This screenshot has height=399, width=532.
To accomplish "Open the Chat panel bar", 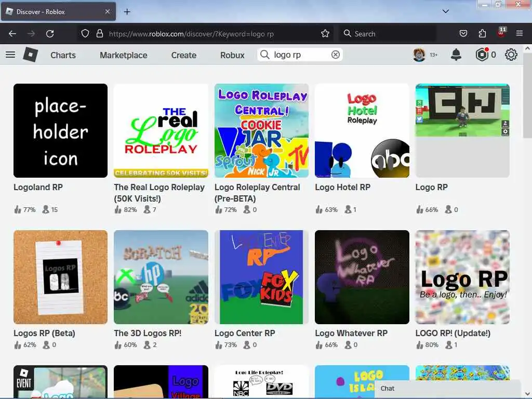I will [448, 389].
